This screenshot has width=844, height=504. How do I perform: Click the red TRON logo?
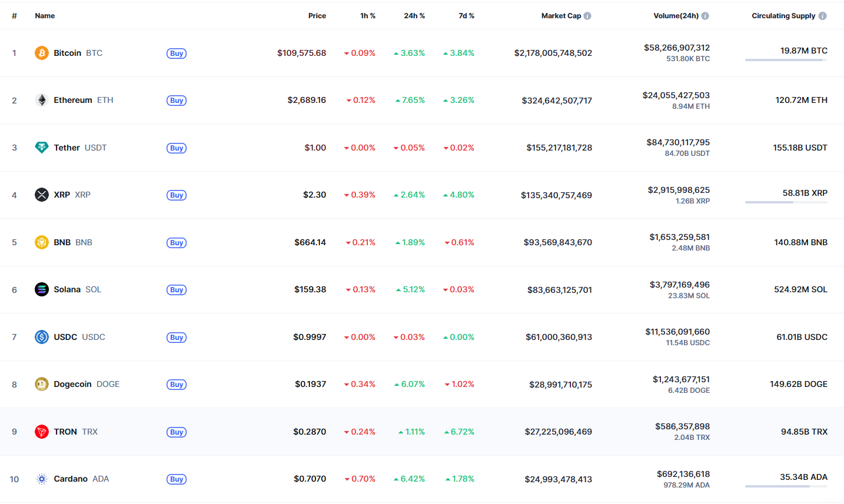[x=42, y=432]
